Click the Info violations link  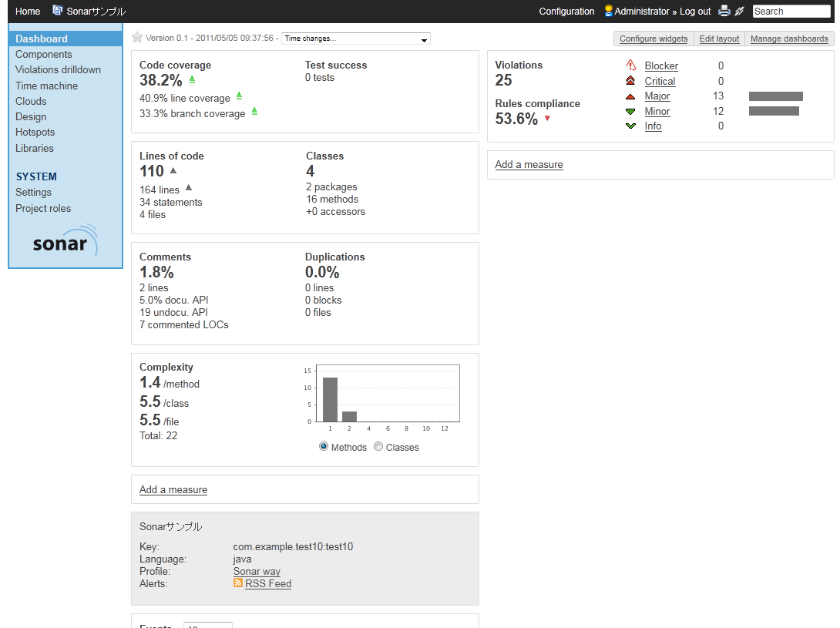click(653, 126)
